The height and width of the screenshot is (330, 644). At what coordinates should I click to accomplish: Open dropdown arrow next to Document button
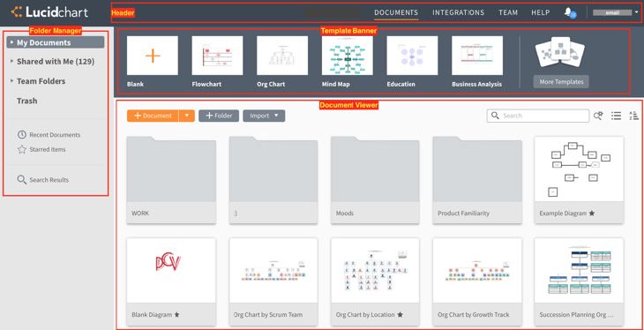186,116
